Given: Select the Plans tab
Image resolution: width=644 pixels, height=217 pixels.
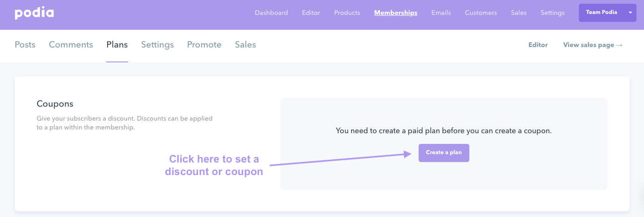Looking at the screenshot, I should click(117, 45).
